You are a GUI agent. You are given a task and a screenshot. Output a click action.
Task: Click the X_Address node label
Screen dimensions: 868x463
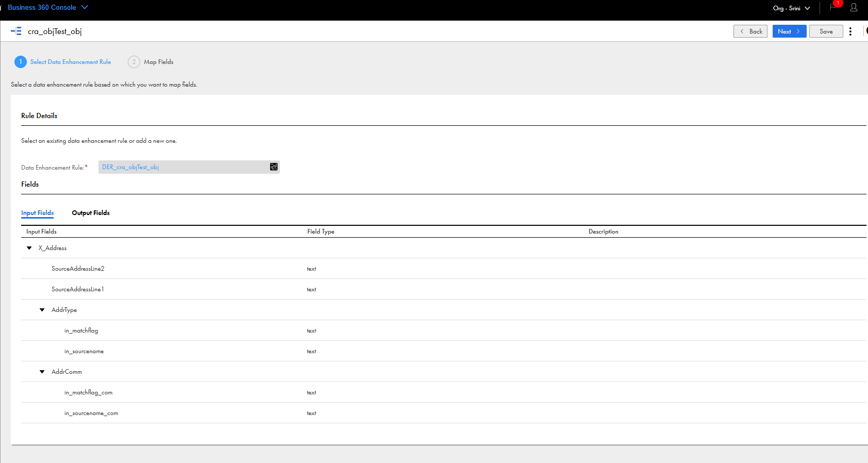point(53,248)
